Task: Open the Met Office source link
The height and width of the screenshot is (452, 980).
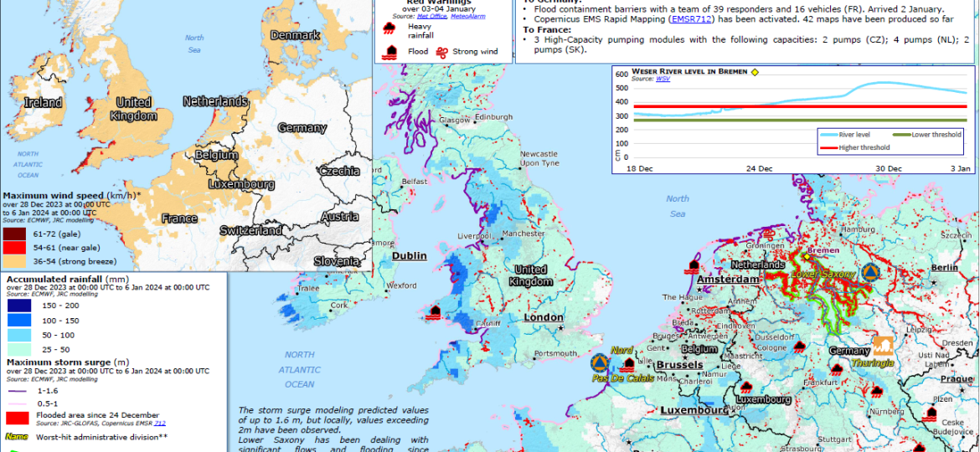Action: tap(432, 15)
